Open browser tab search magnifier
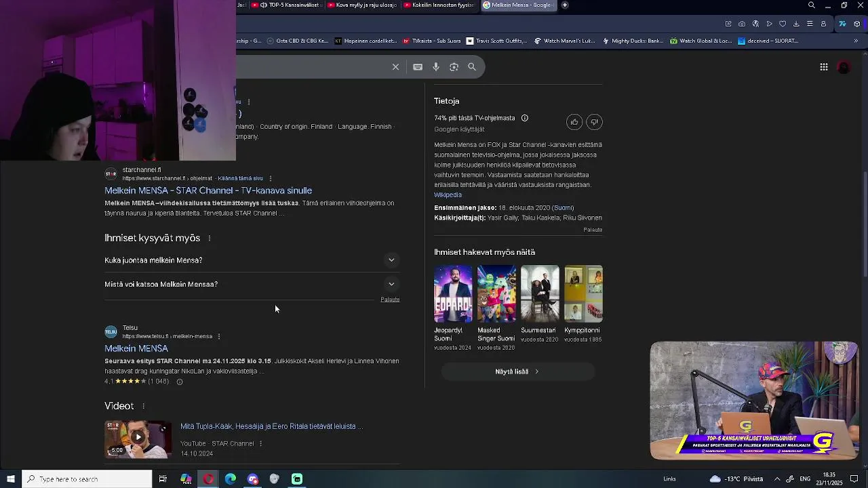The height and width of the screenshot is (488, 868). pyautogui.click(x=812, y=5)
